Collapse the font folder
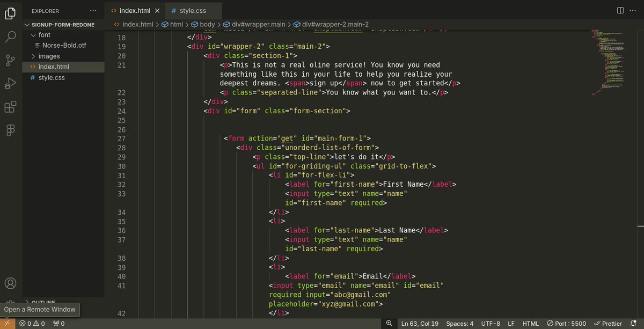 pyautogui.click(x=44, y=35)
